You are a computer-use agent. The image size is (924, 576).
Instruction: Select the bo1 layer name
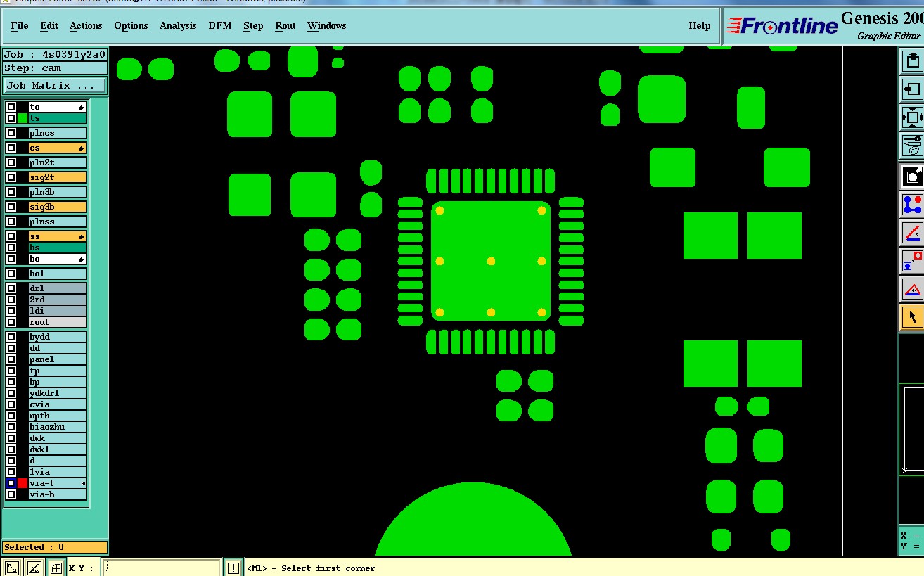(x=57, y=274)
